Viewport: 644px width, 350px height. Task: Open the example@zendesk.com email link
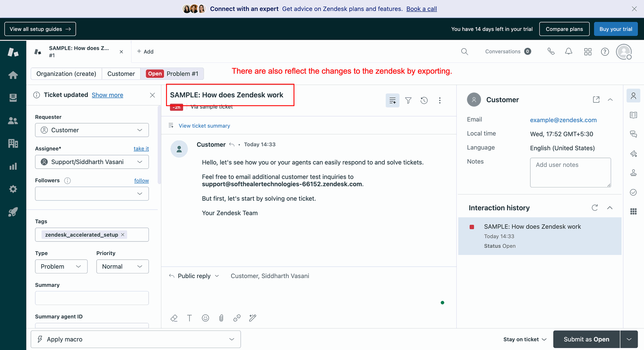(563, 120)
